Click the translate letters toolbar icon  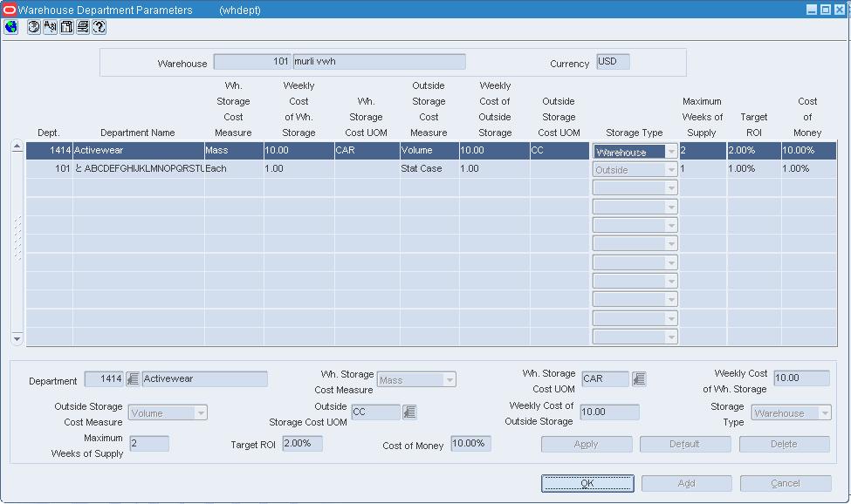tap(50, 27)
